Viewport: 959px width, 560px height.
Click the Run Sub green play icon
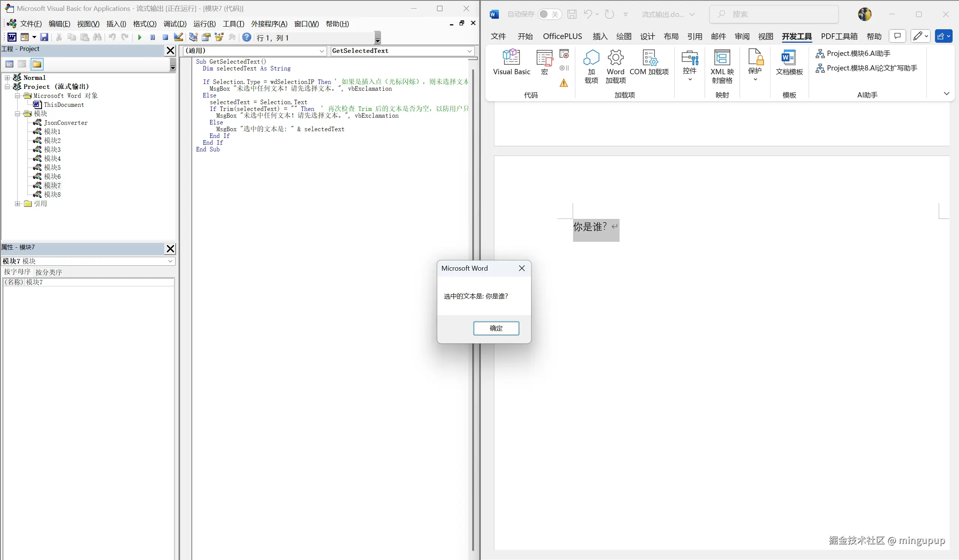[x=140, y=37]
